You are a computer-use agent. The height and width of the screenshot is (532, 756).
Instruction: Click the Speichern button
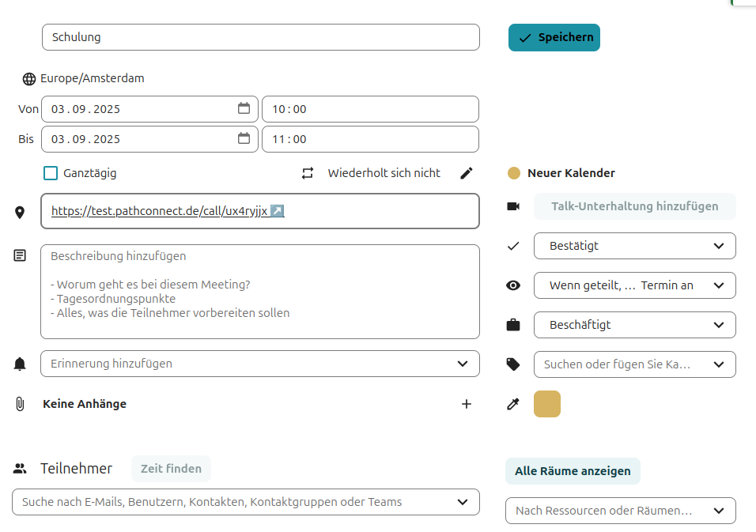pyautogui.click(x=554, y=37)
